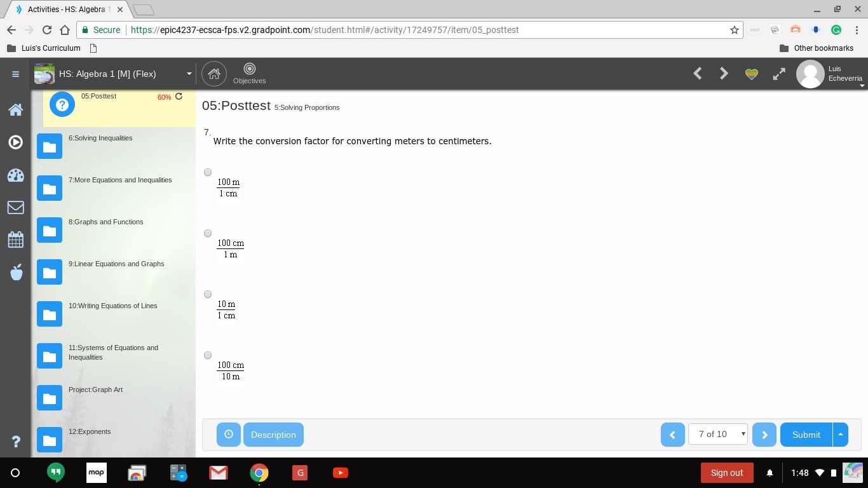
Task: Select the 100 m over 1 cm answer
Action: point(208,172)
